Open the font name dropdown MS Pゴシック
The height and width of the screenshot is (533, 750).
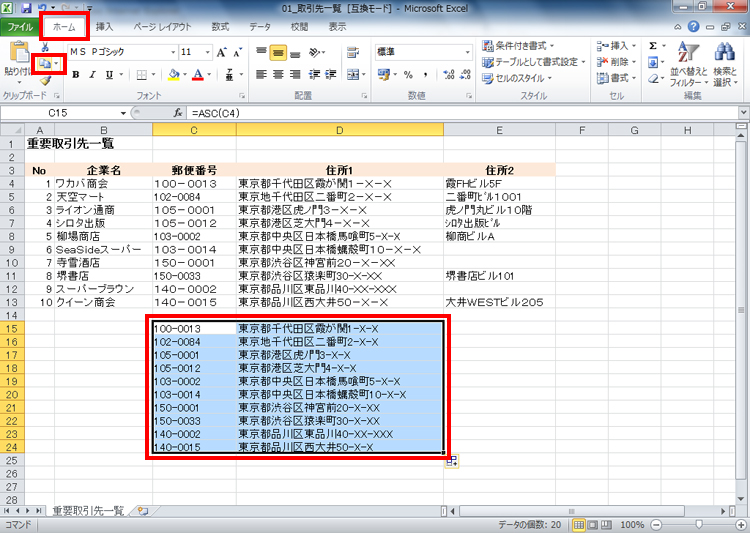click(x=173, y=52)
